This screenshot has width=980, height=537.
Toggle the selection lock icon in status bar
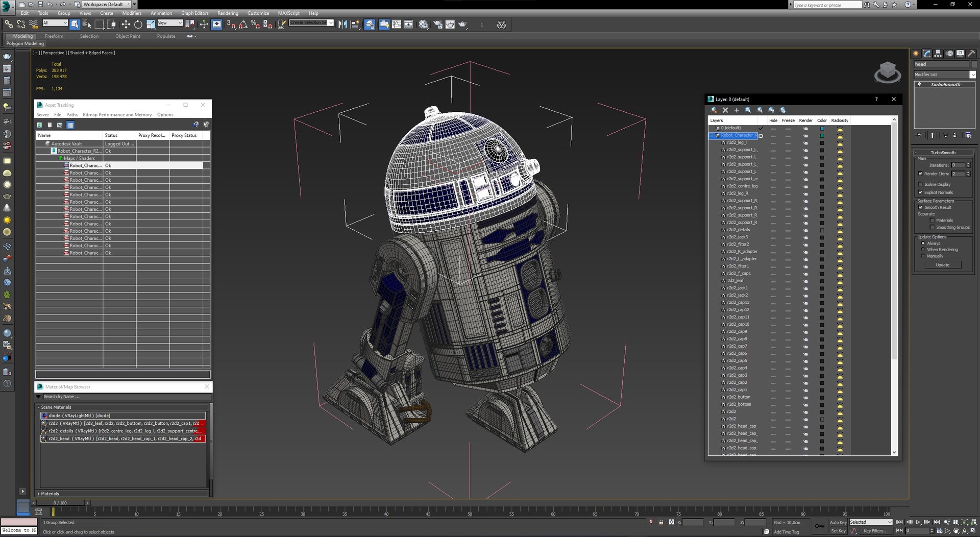pyautogui.click(x=661, y=522)
